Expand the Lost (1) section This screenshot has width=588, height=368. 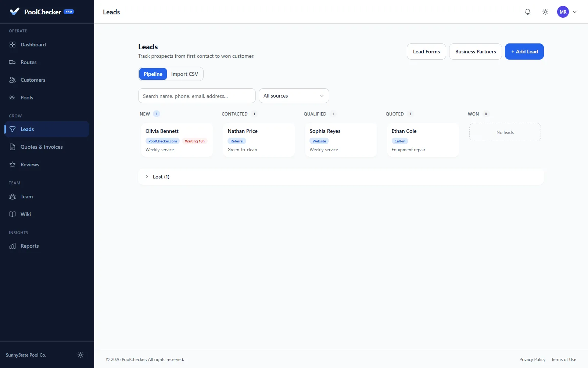click(341, 177)
